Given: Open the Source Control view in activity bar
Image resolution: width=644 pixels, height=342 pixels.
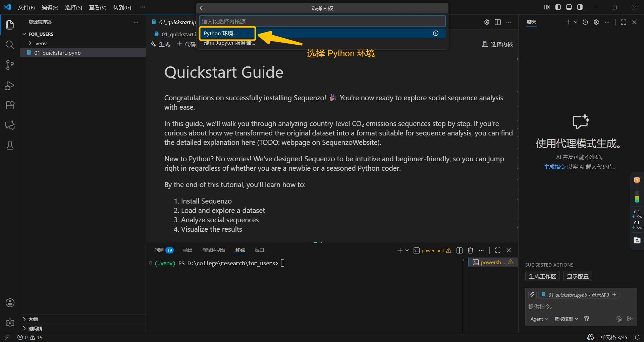Looking at the screenshot, I should pos(10,65).
